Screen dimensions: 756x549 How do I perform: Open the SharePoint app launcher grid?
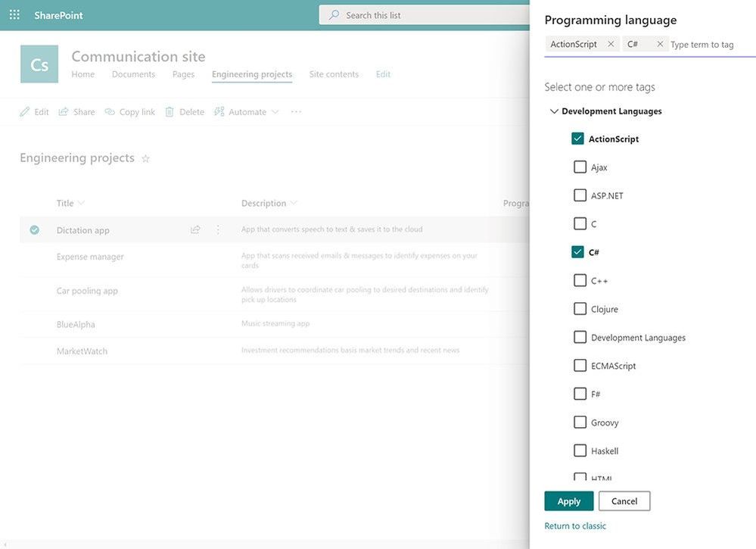14,15
